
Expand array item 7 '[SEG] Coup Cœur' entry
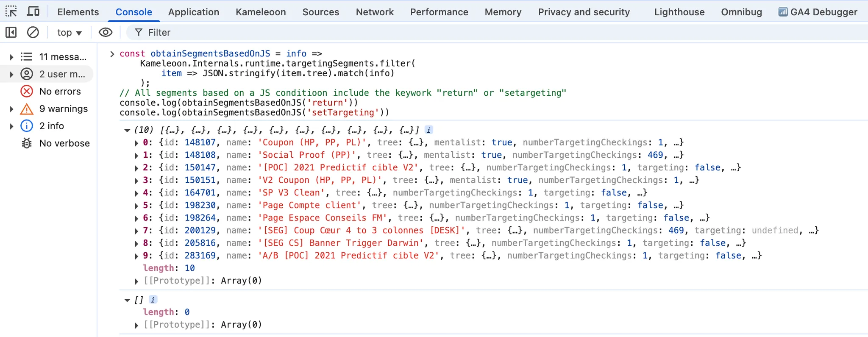click(136, 231)
